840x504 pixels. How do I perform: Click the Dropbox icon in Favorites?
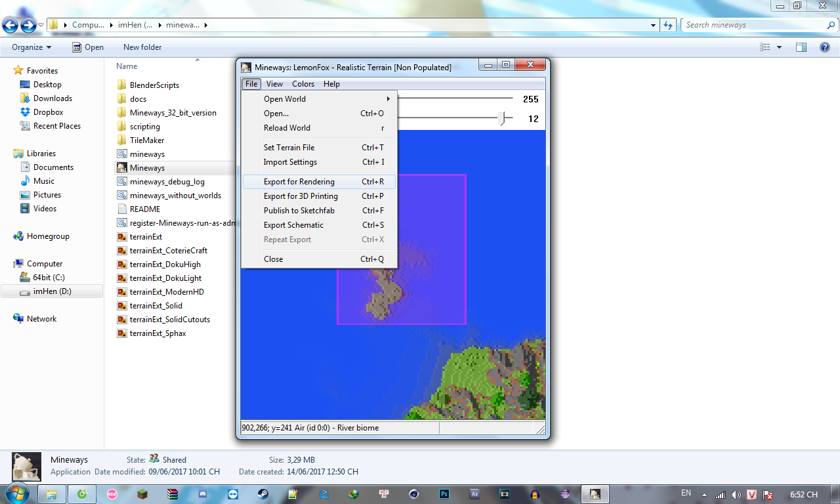click(x=25, y=112)
